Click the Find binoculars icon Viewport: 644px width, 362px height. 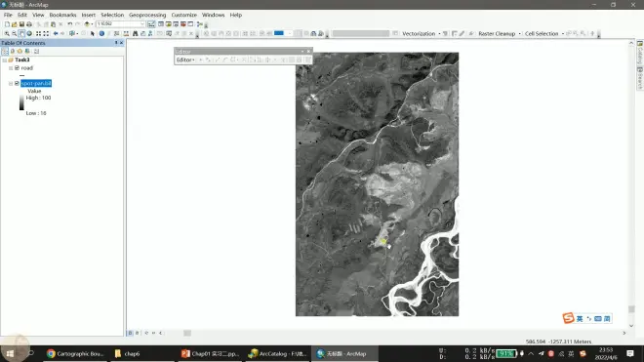(x=135, y=34)
